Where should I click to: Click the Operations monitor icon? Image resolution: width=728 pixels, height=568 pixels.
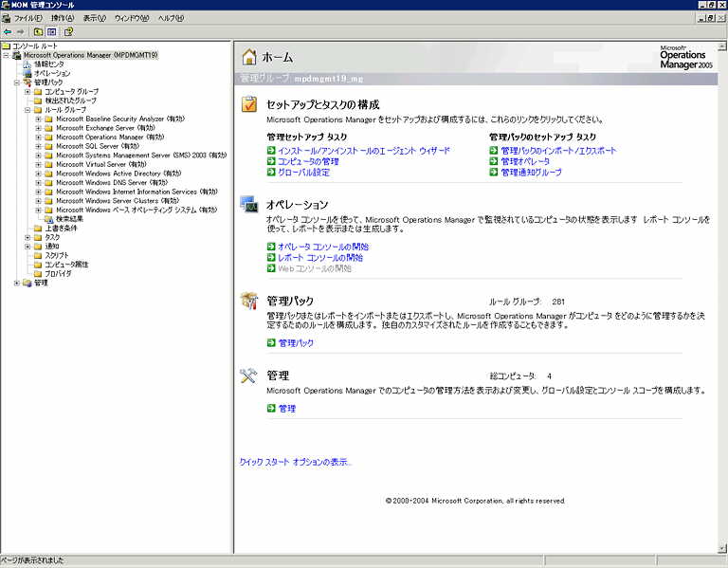pyautogui.click(x=249, y=204)
